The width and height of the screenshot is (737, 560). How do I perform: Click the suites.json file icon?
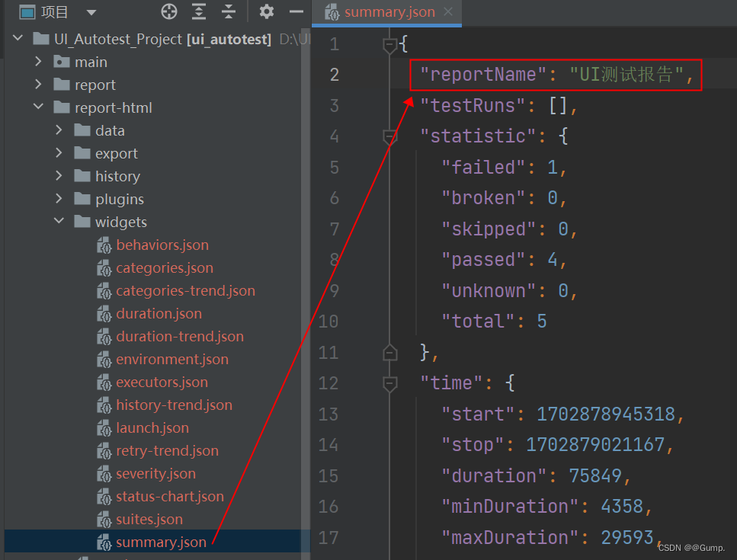(x=104, y=520)
